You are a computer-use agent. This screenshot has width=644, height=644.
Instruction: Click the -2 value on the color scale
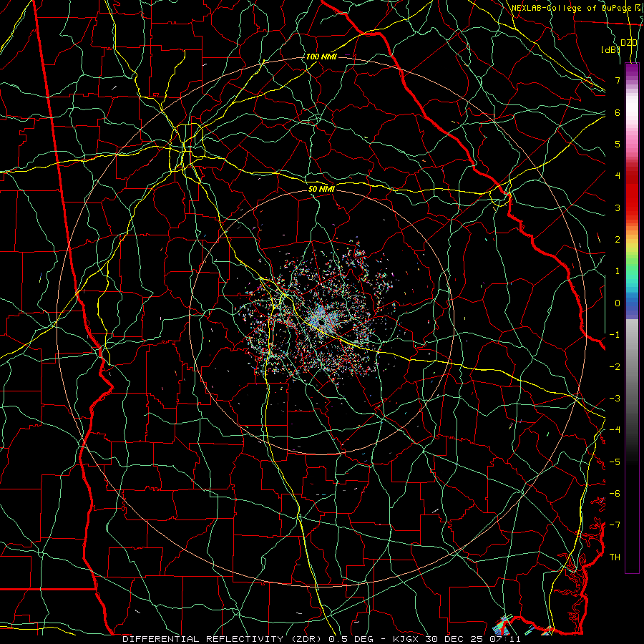615,367
